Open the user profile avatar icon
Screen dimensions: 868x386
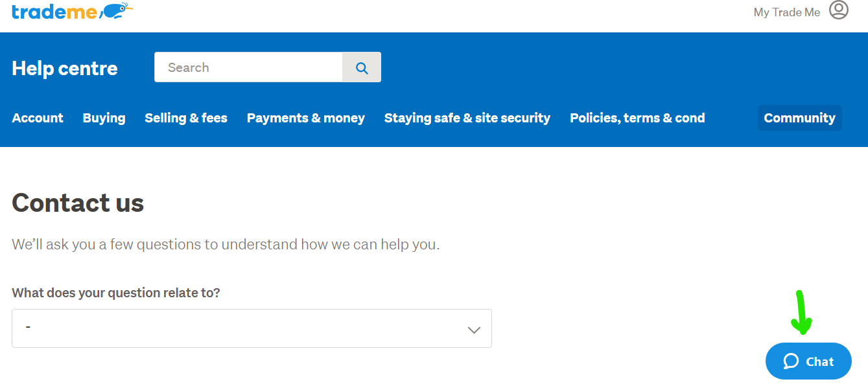point(838,10)
